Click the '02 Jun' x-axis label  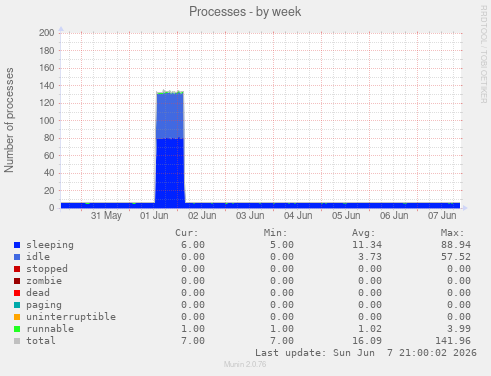(x=202, y=216)
